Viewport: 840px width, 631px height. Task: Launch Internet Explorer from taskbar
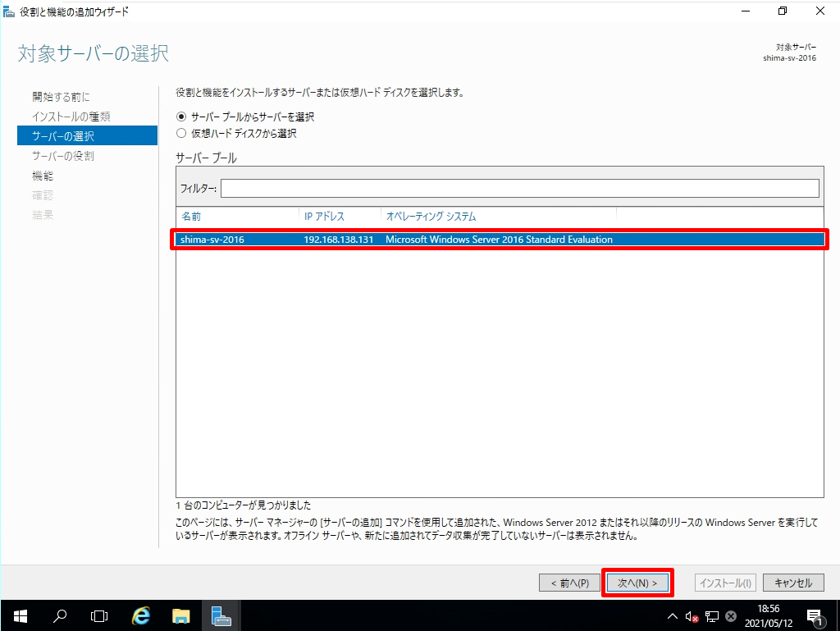point(141,616)
